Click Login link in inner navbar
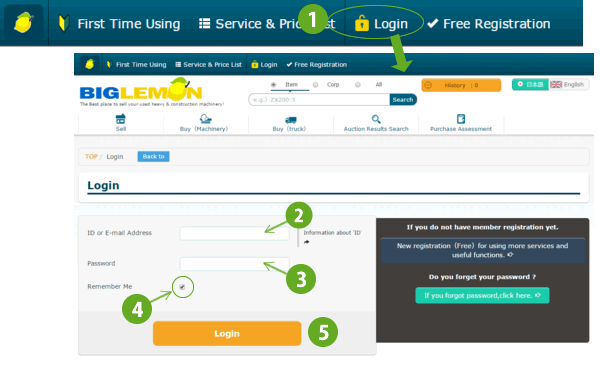The image size is (600, 366). pyautogui.click(x=264, y=65)
